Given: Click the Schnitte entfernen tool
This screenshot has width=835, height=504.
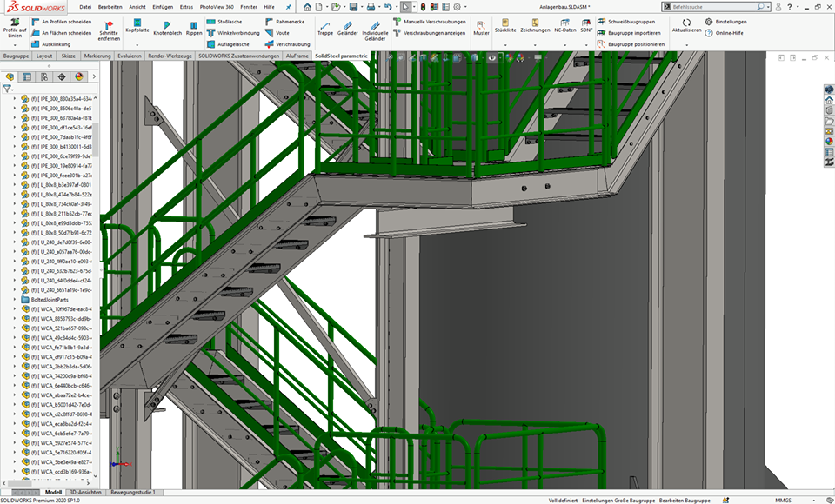Looking at the screenshot, I should (x=109, y=26).
